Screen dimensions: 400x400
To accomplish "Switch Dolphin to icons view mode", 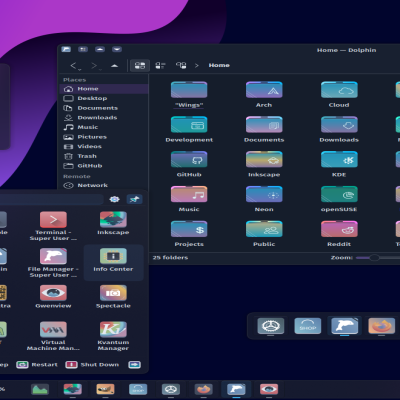I will pos(140,65).
